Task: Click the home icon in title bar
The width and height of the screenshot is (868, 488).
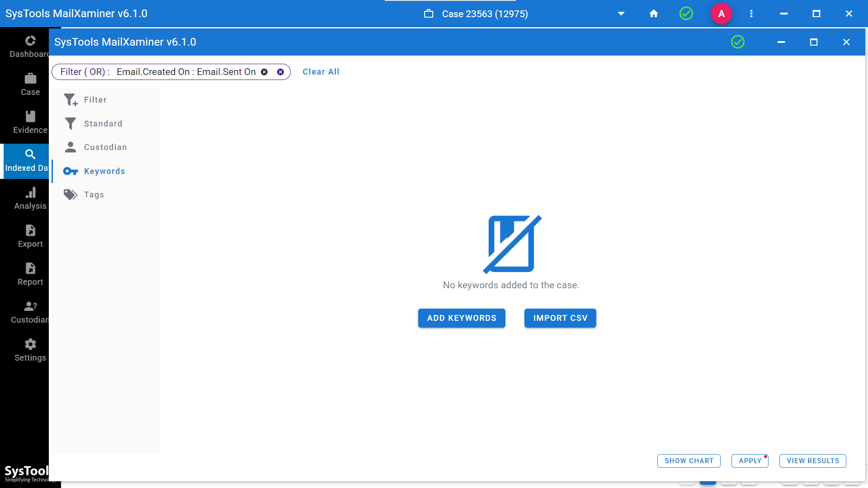Action: [x=654, y=14]
